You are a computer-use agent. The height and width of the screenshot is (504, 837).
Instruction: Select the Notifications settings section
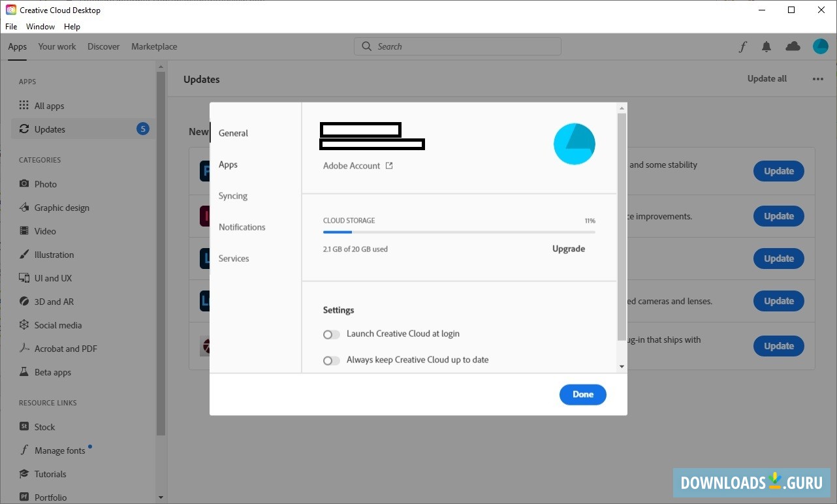click(242, 227)
